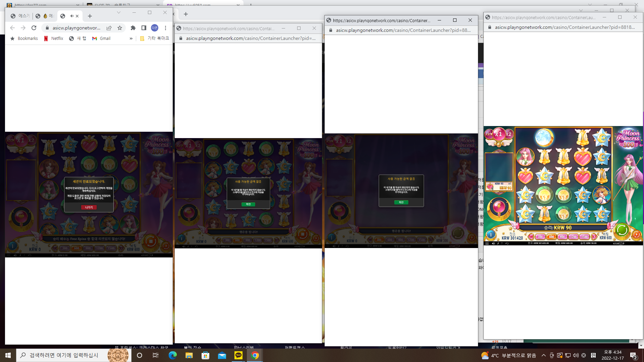Share this page from the address bar
This screenshot has width=644, height=362.
coord(109,28)
